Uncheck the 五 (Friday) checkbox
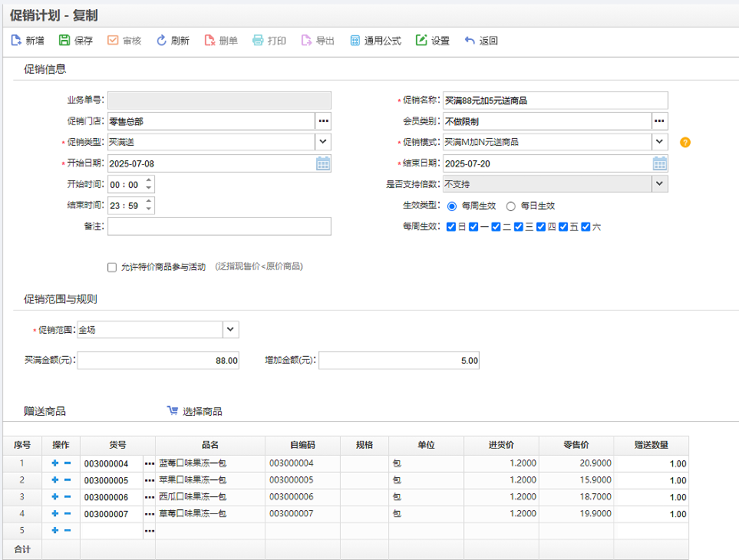The image size is (739, 560). click(x=563, y=227)
